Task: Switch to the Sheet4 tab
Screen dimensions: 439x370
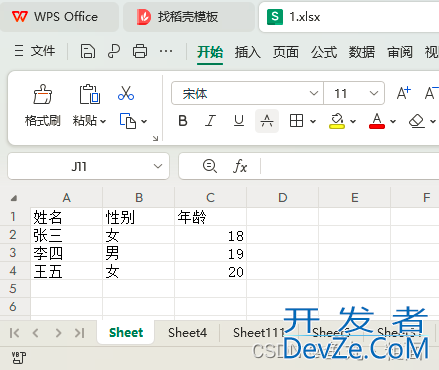Action: 187,332
